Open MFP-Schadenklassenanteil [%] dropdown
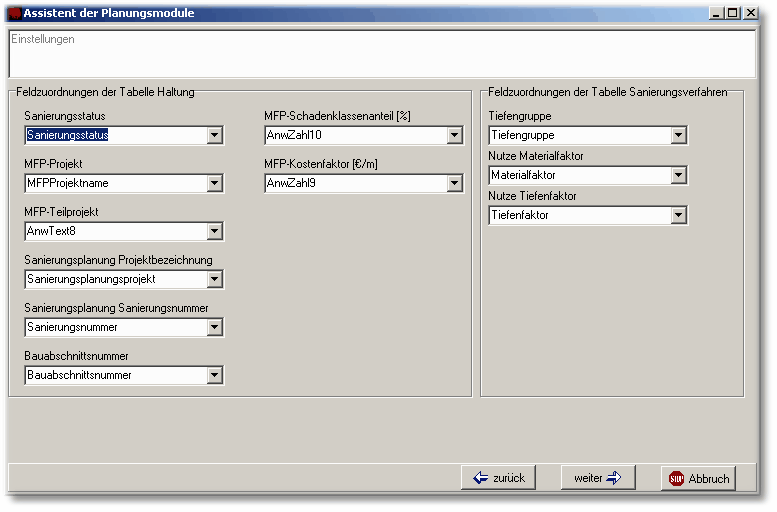 454,135
